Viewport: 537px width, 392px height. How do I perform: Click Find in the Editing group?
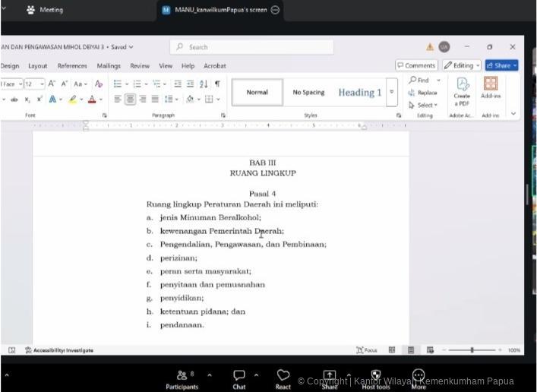419,81
